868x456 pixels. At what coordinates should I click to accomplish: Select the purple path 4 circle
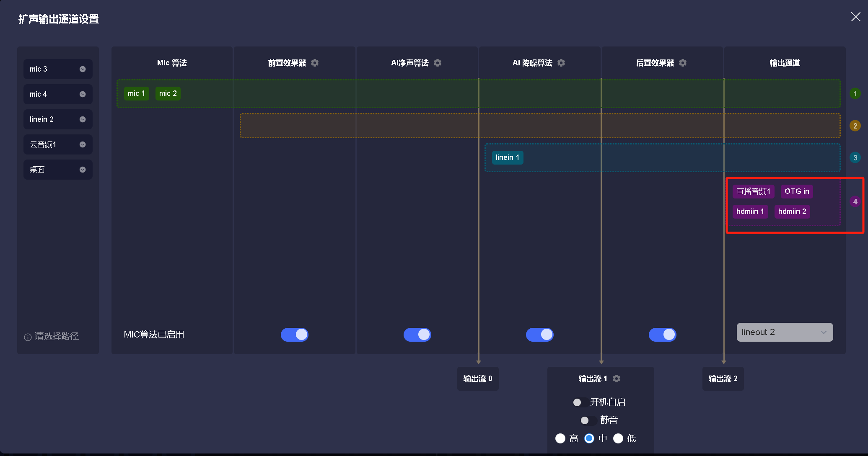click(x=855, y=201)
